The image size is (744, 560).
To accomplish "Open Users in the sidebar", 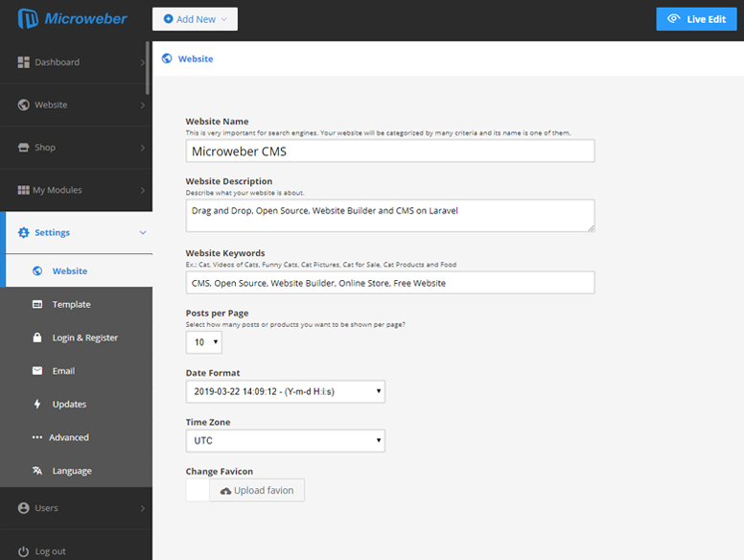I will pyautogui.click(x=76, y=508).
